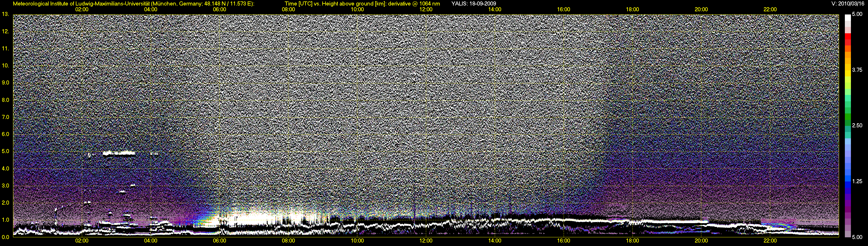Click the '7.0' height axis label

tap(5, 117)
